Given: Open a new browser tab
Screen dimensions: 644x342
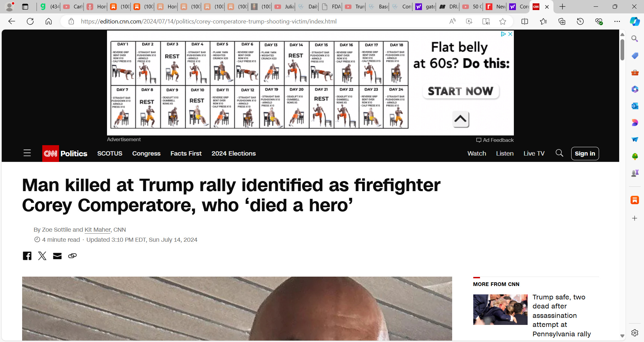Looking at the screenshot, I should tap(562, 7).
